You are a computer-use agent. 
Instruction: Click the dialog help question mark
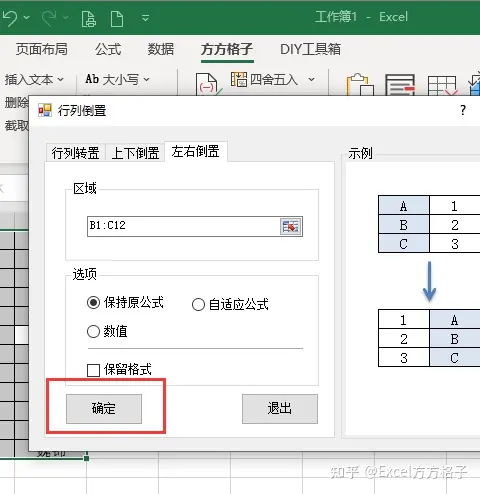463,110
